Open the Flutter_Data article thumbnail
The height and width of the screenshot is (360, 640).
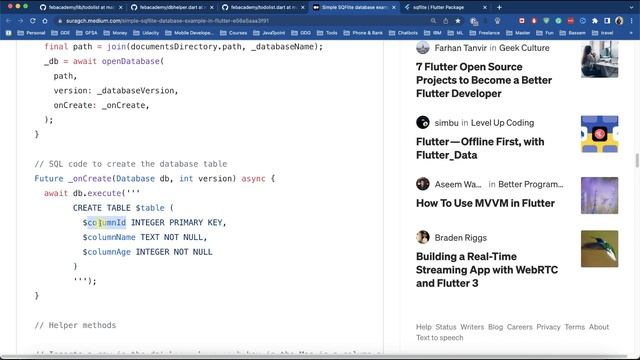click(x=600, y=134)
